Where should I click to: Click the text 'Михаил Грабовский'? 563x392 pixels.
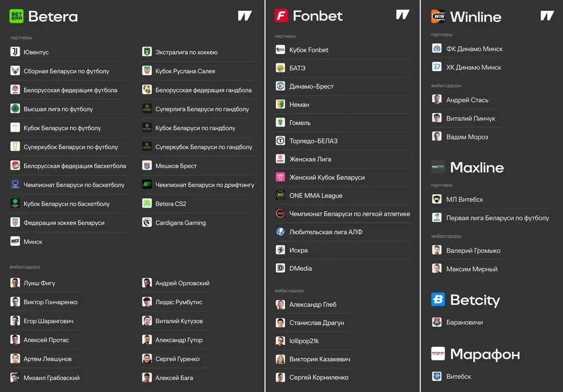point(51,377)
